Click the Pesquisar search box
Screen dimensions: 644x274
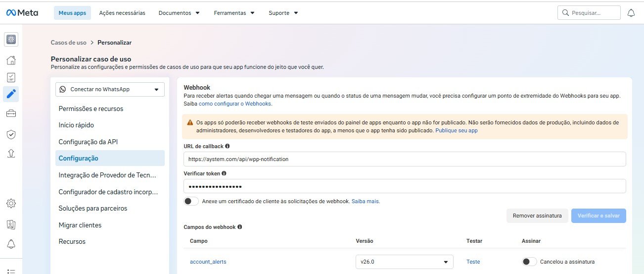pos(589,13)
